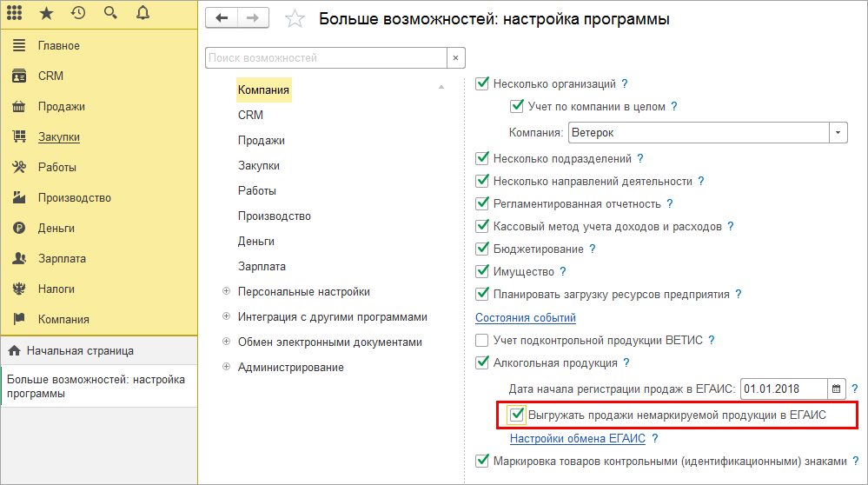The width and height of the screenshot is (868, 485).
Task: Click the Главное hamburger icon in sidebar
Action: click(x=19, y=45)
